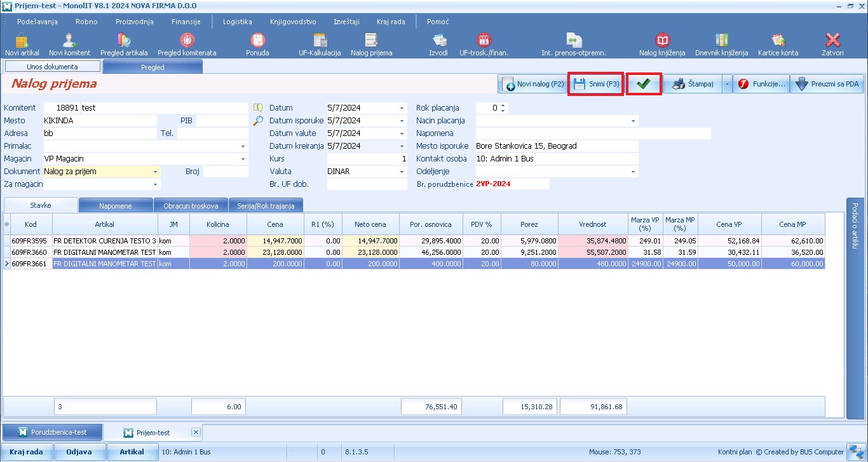Click the Preuzmi sa PDA button
The image size is (868, 462).
[x=827, y=84]
